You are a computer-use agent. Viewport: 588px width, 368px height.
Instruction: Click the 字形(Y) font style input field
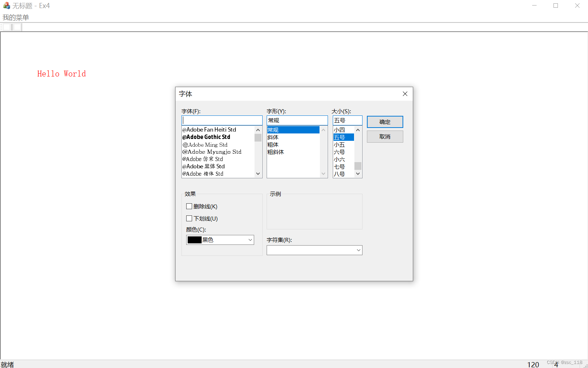click(x=297, y=121)
